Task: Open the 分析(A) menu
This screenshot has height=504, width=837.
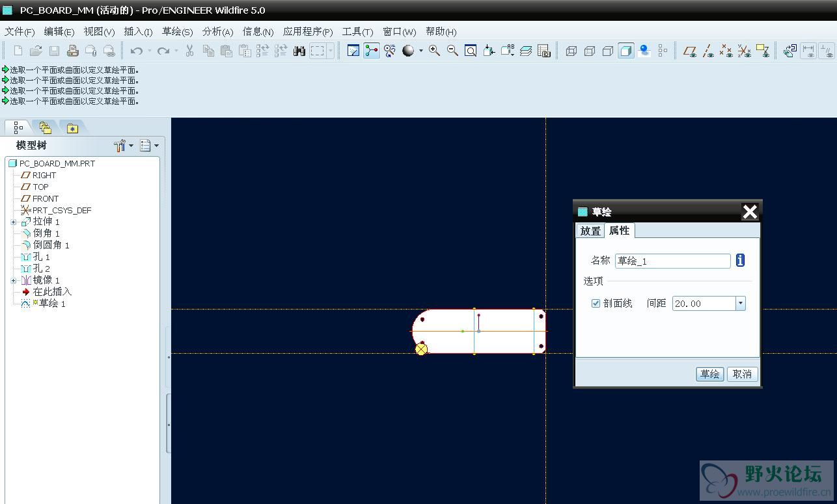Action: click(218, 31)
